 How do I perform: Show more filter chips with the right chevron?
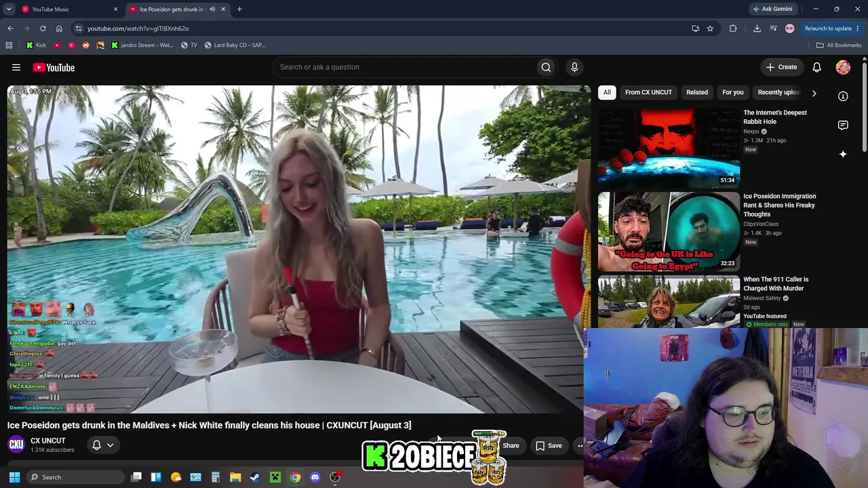point(814,93)
